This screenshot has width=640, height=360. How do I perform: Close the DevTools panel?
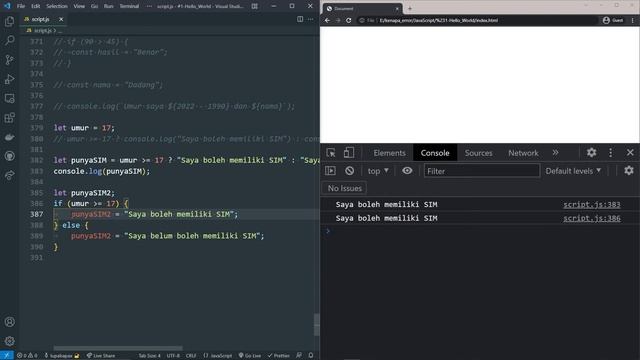pos(630,152)
